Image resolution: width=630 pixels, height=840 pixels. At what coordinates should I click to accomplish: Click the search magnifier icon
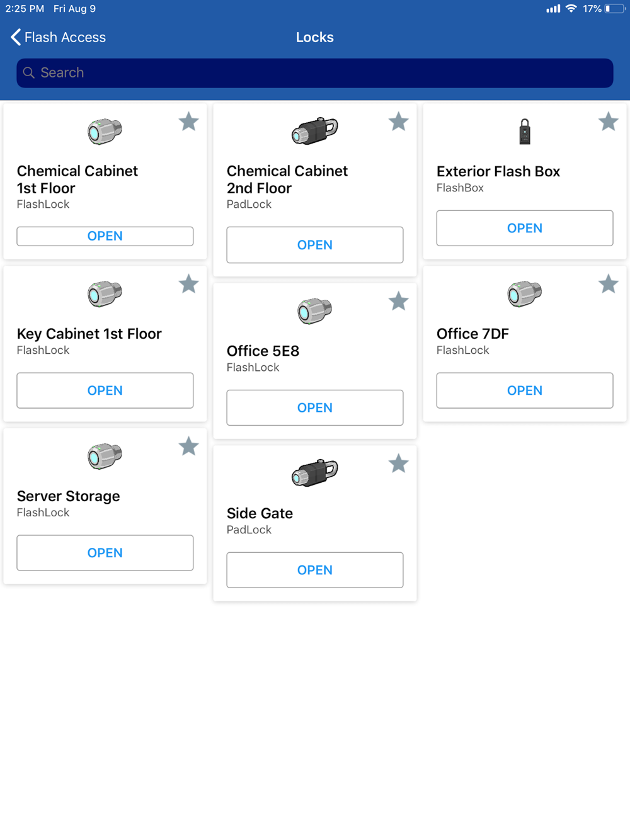[29, 73]
